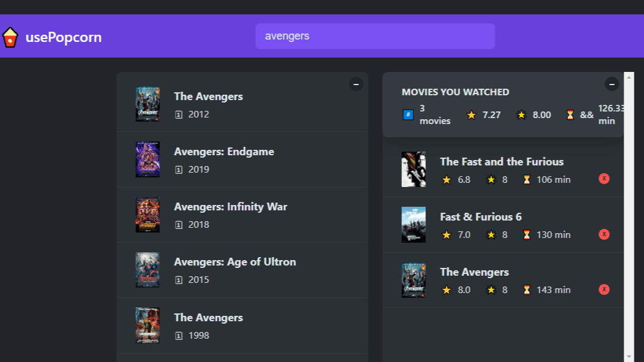Click the star icon next to 7.27

(471, 115)
